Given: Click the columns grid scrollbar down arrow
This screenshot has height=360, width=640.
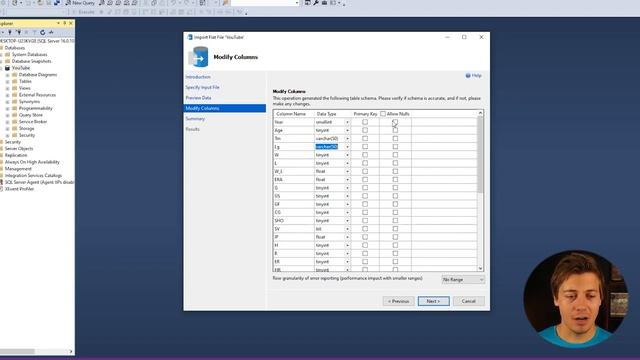Looking at the screenshot, I should (x=480, y=268).
